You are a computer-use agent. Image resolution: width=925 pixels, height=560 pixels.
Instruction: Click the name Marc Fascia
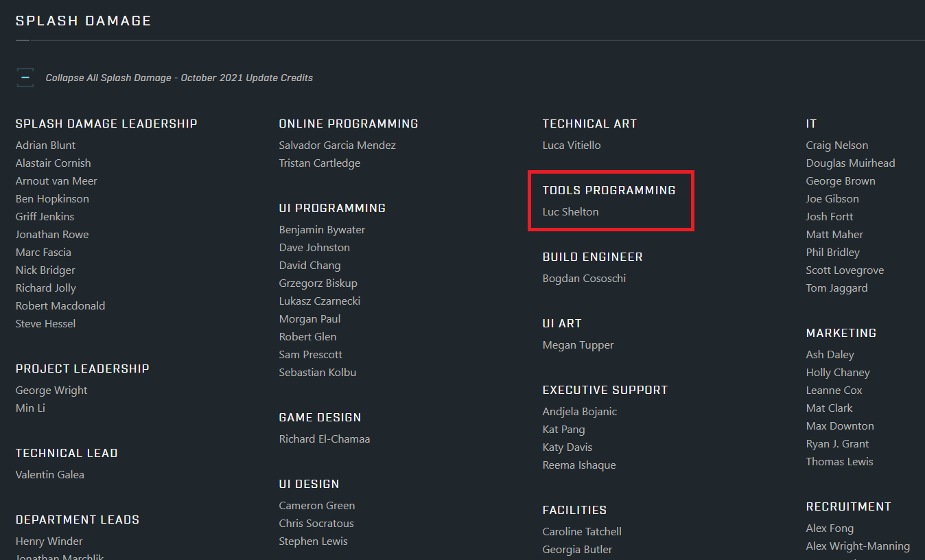[43, 253]
